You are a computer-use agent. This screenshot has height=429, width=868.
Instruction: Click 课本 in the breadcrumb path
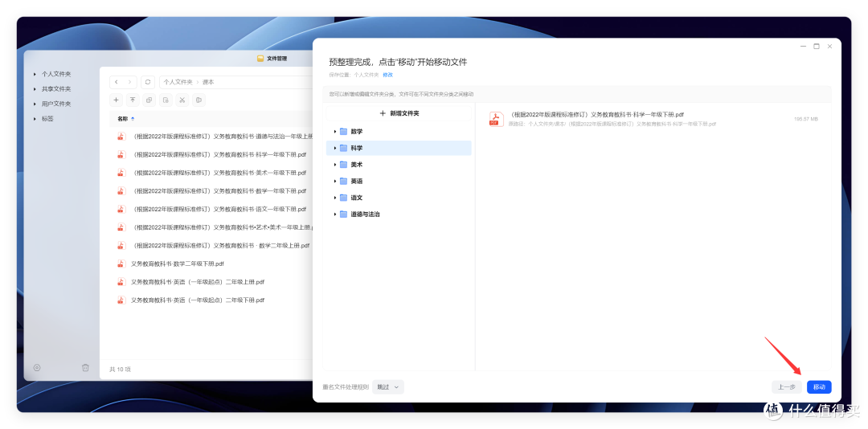click(x=208, y=82)
